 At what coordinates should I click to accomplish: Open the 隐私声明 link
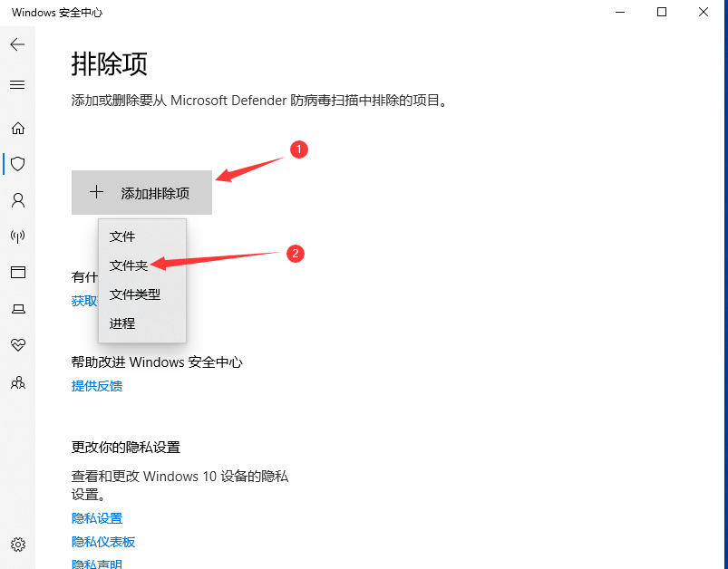[x=97, y=564]
